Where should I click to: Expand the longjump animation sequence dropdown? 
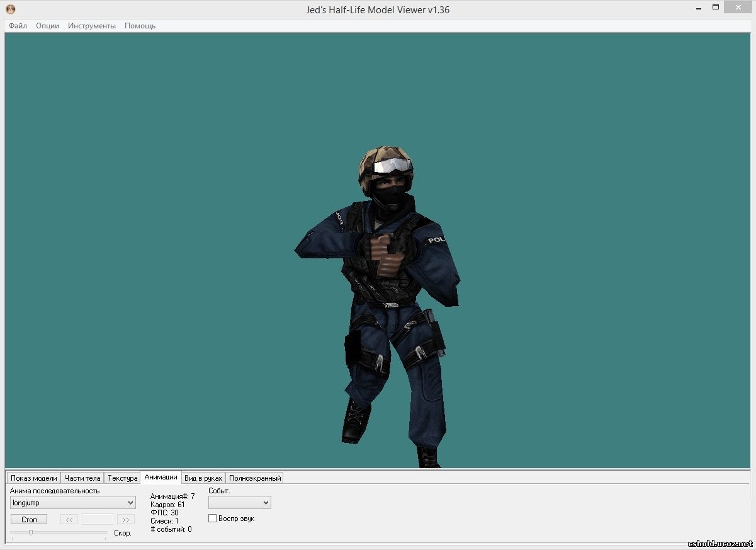[x=73, y=503]
